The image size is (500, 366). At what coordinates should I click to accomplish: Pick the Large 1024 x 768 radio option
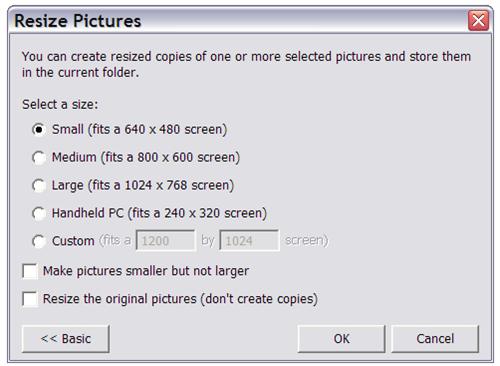click(x=39, y=185)
